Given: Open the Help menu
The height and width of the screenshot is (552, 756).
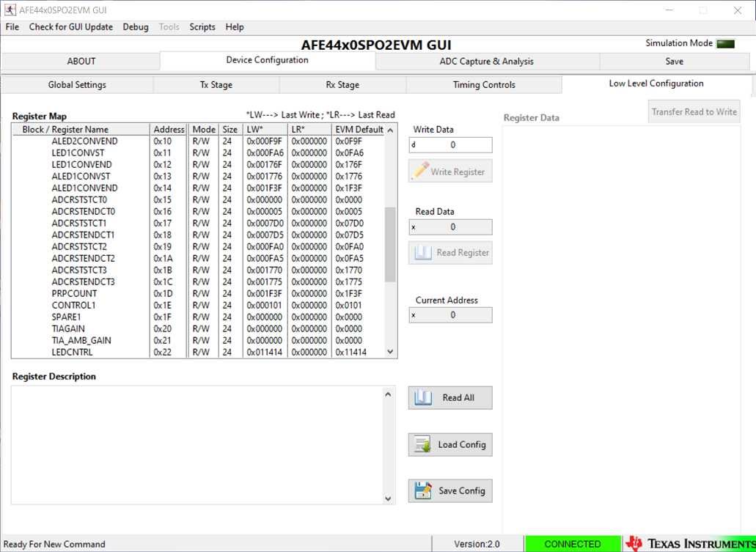Looking at the screenshot, I should pyautogui.click(x=235, y=27).
